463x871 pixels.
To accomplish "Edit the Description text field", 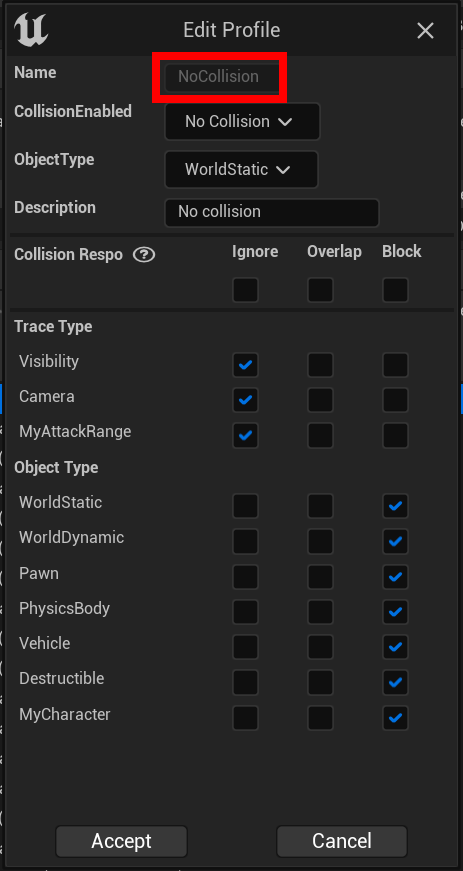I will pos(272,212).
